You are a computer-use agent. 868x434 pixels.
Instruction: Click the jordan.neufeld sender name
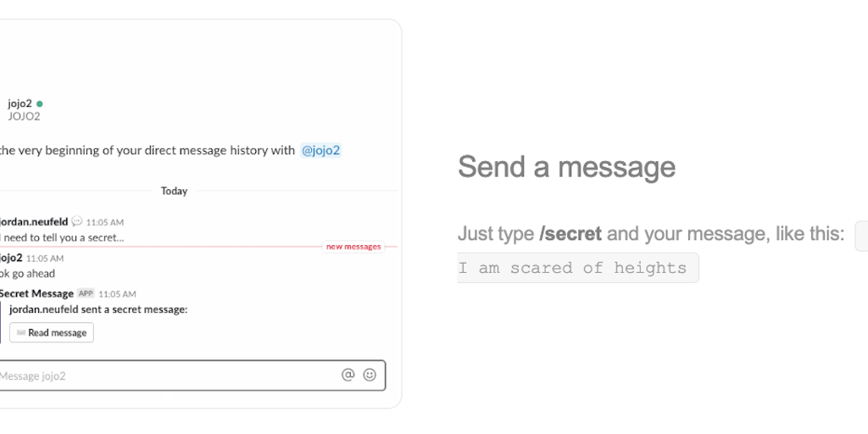(x=34, y=222)
